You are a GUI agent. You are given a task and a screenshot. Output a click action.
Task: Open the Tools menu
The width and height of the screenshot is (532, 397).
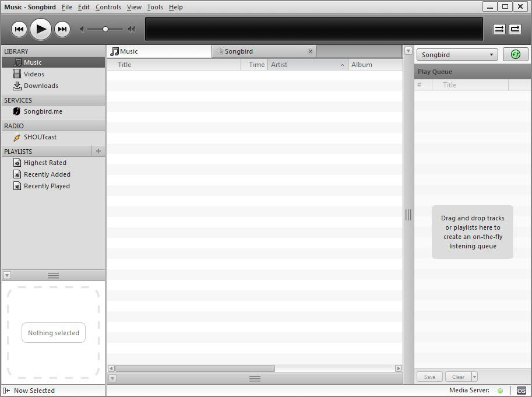tap(155, 7)
